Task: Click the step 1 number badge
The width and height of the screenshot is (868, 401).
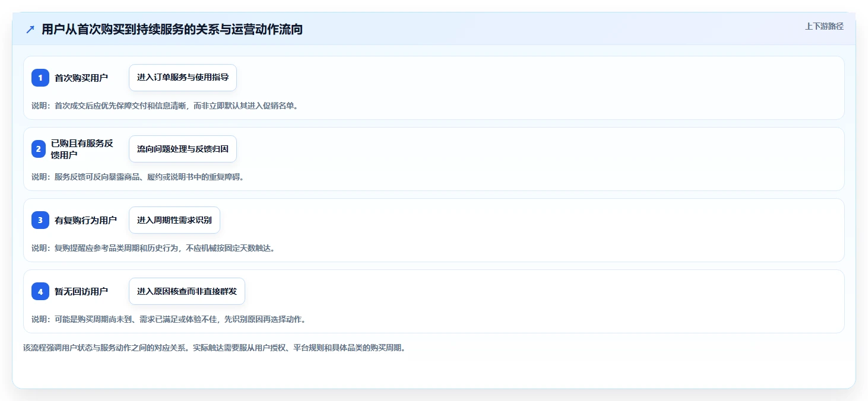Action: click(x=40, y=78)
